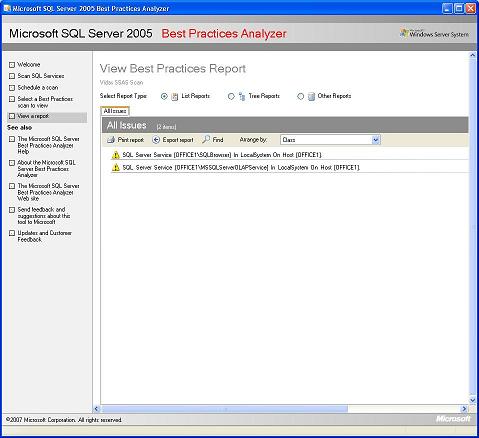Click the Export report button
Screen dimensions: 479x438
173,140
